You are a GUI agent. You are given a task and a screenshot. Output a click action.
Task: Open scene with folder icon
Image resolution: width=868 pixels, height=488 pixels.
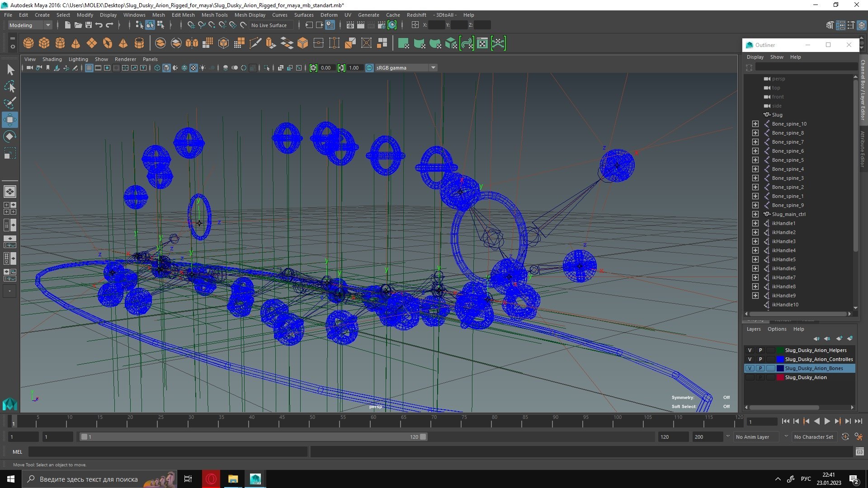78,25
